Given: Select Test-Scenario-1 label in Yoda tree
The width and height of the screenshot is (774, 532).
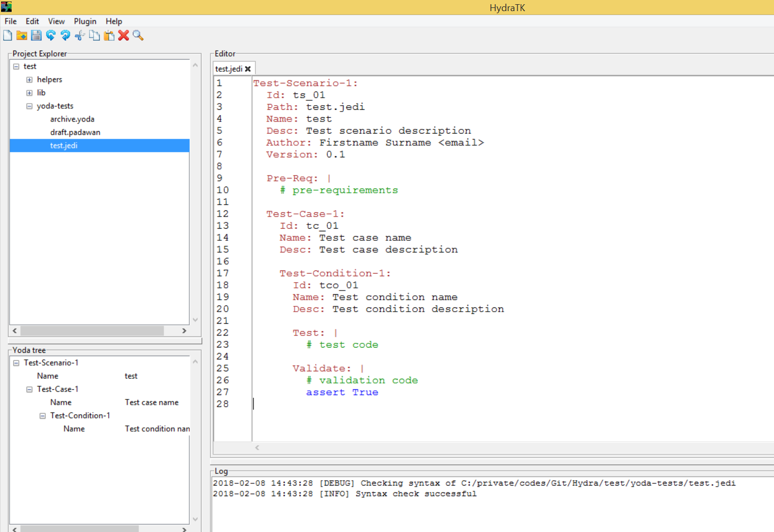Looking at the screenshot, I should coord(51,363).
